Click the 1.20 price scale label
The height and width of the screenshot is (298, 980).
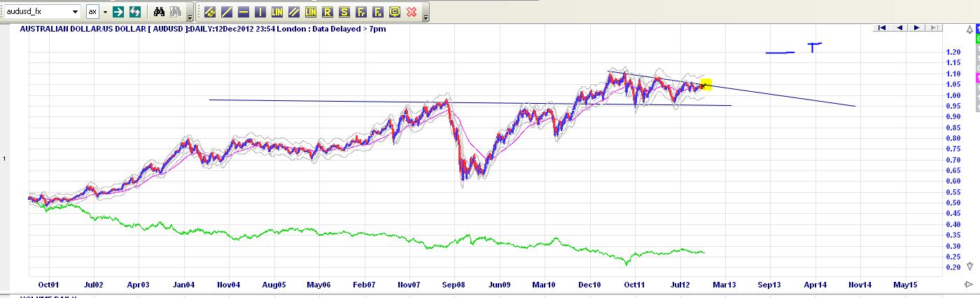click(953, 53)
